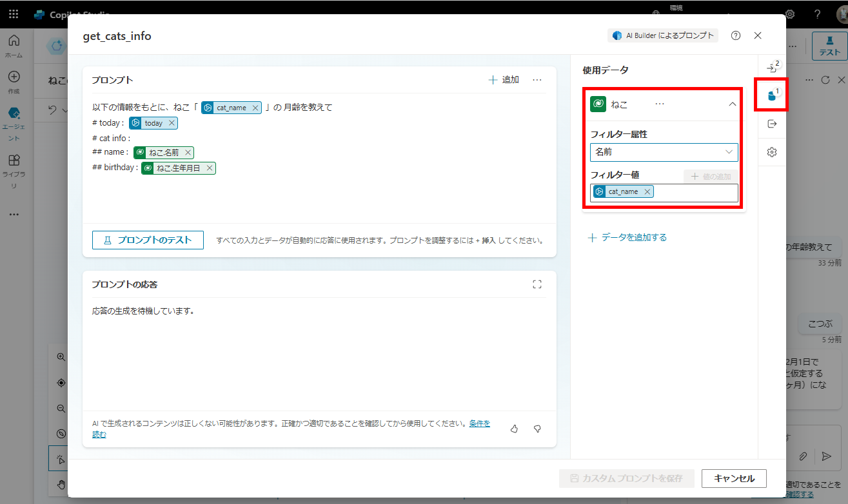Viewport: 848px width, 504px height.
Task: Give thumbs up to the AI response
Action: click(x=514, y=428)
